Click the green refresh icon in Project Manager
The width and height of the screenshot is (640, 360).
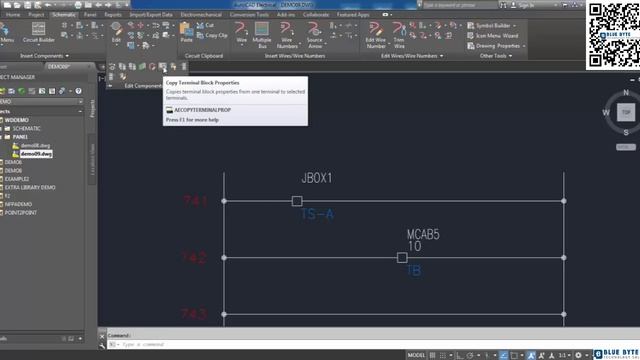point(22,91)
